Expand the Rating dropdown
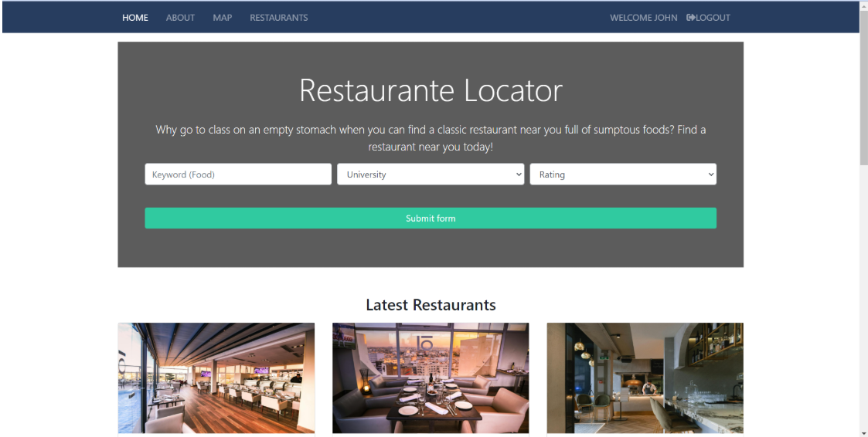 [x=623, y=174]
